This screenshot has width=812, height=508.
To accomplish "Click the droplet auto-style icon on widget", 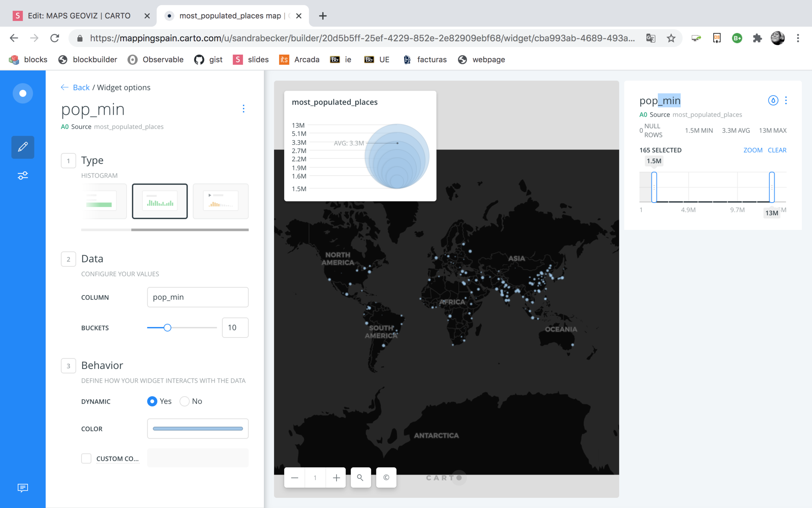I will [773, 100].
